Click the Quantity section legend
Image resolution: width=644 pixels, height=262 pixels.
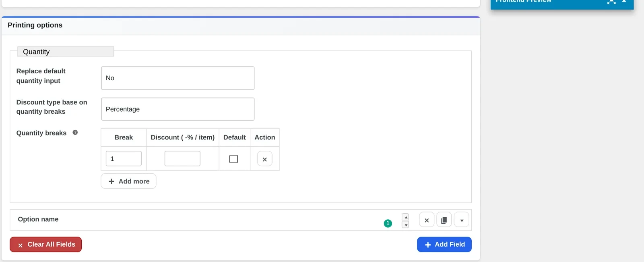66,52
